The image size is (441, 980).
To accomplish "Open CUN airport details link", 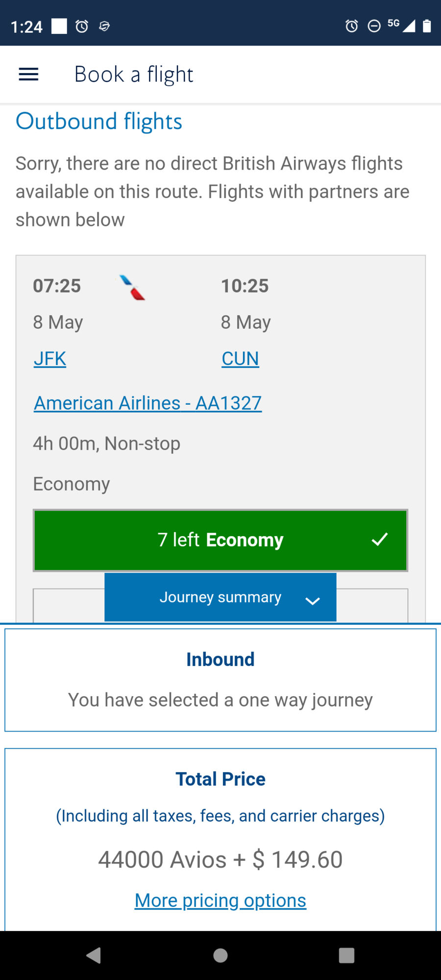I will pos(240,359).
